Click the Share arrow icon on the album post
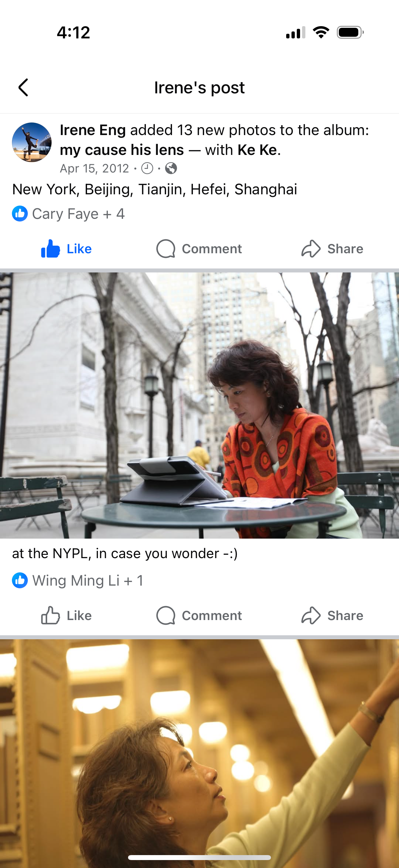Image resolution: width=399 pixels, height=868 pixels. point(311,249)
